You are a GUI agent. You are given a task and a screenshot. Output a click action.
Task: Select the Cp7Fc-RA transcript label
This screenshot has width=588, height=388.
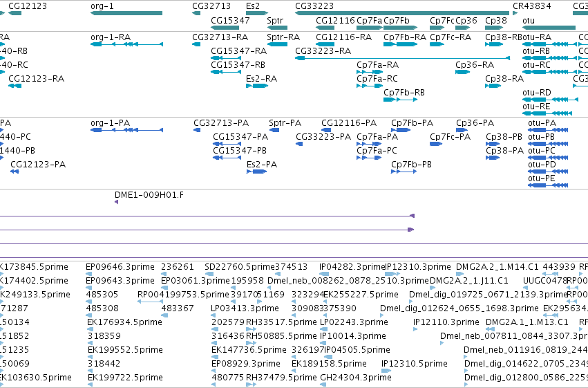click(x=451, y=37)
